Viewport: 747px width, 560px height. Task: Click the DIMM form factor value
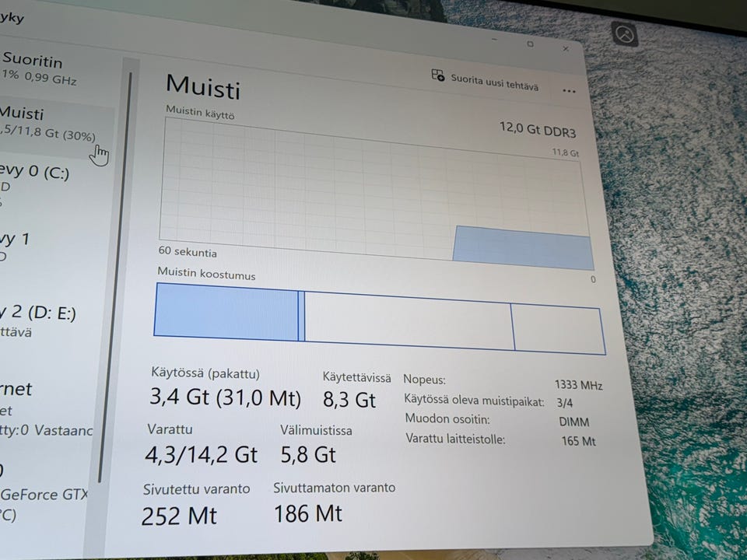pos(574,422)
